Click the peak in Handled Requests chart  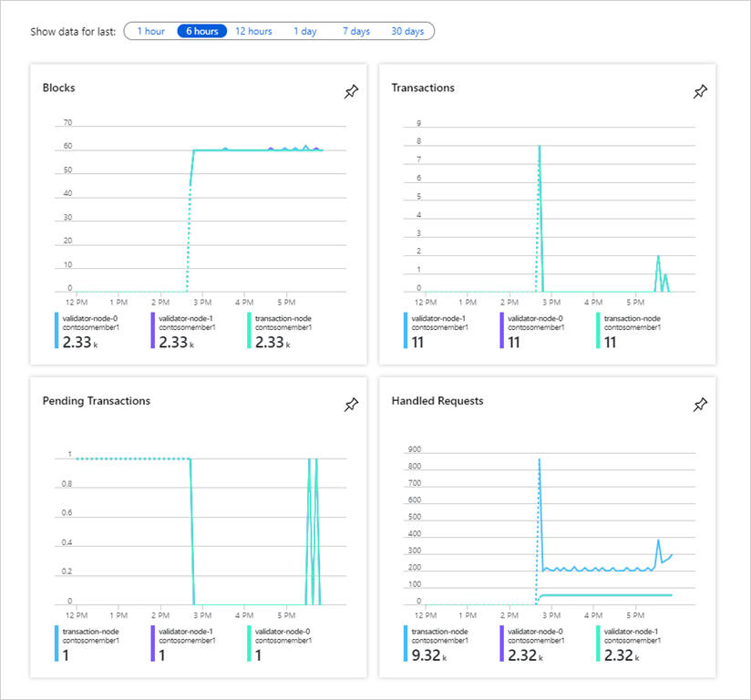[x=540, y=460]
